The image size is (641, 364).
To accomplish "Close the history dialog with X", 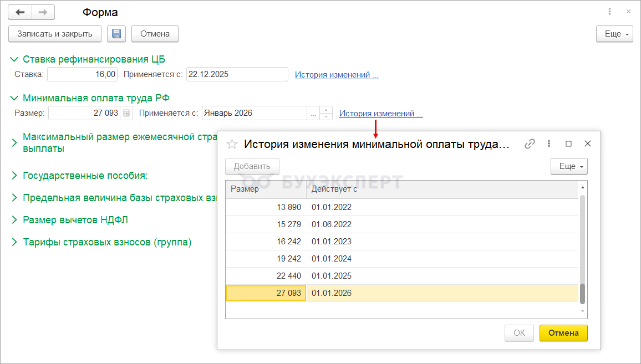I will [x=588, y=144].
